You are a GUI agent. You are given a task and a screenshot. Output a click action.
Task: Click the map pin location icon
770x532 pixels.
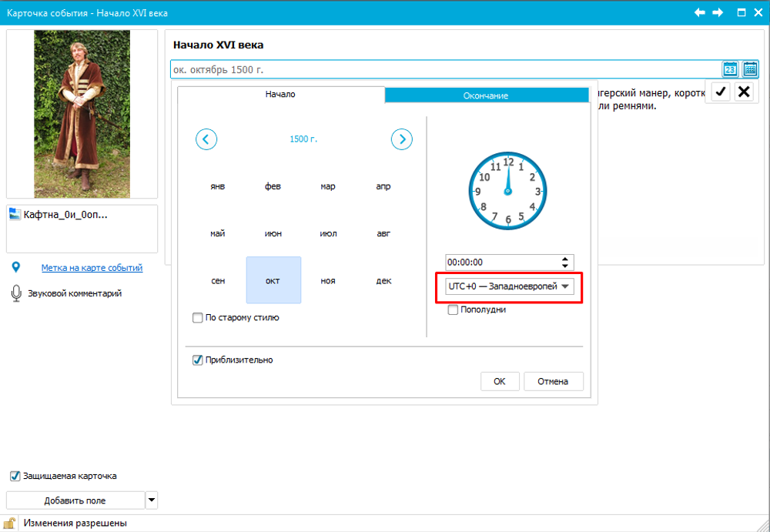[16, 267]
